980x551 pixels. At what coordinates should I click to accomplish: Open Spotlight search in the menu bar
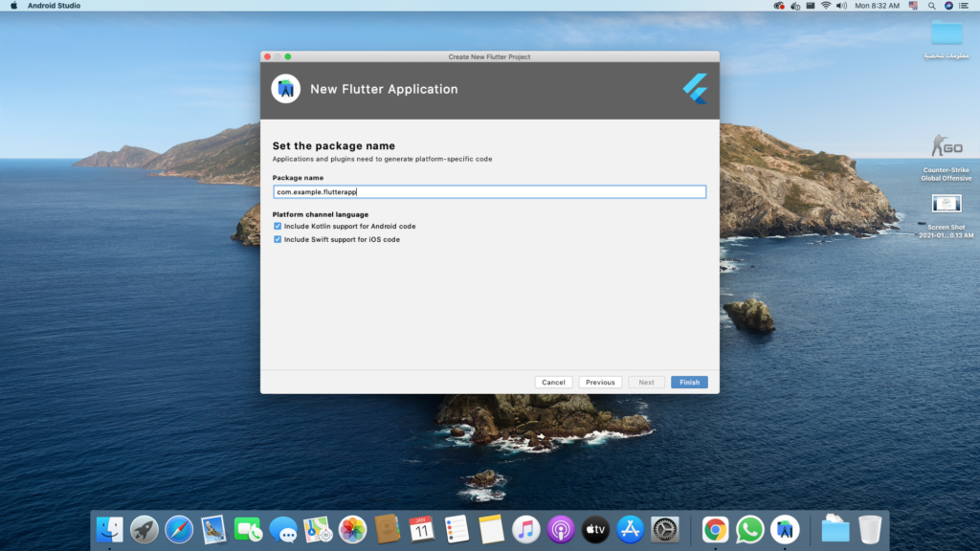click(x=932, y=6)
